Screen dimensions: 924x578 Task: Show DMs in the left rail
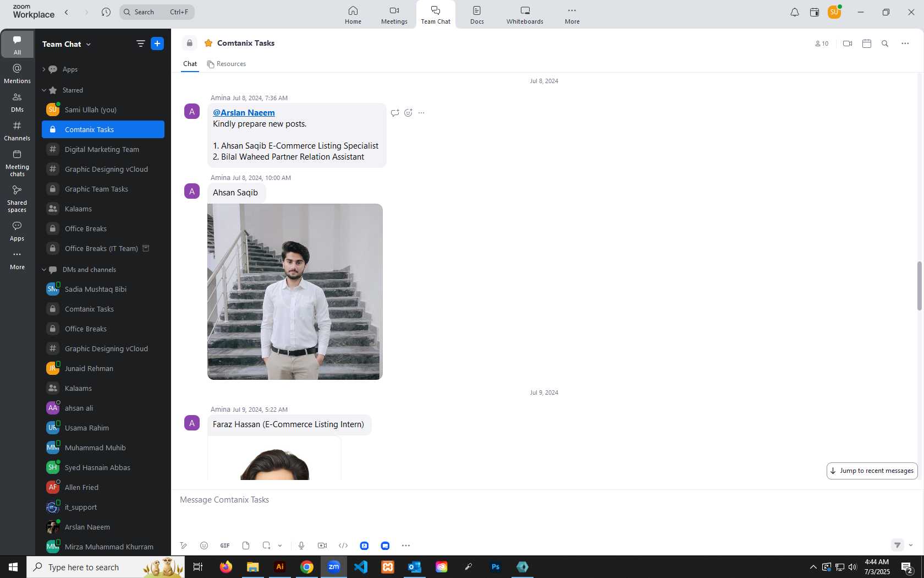(x=17, y=102)
